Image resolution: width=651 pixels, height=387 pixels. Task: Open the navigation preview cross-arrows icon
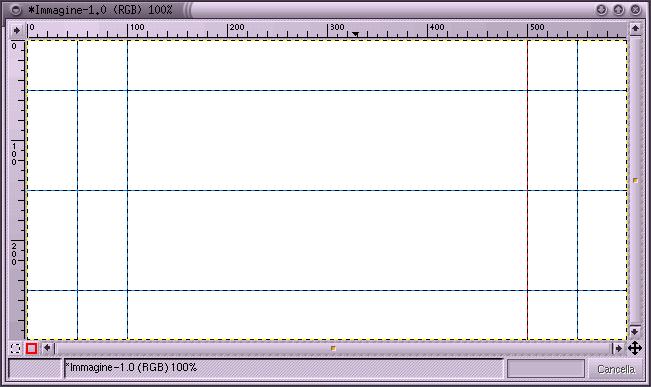click(x=635, y=348)
